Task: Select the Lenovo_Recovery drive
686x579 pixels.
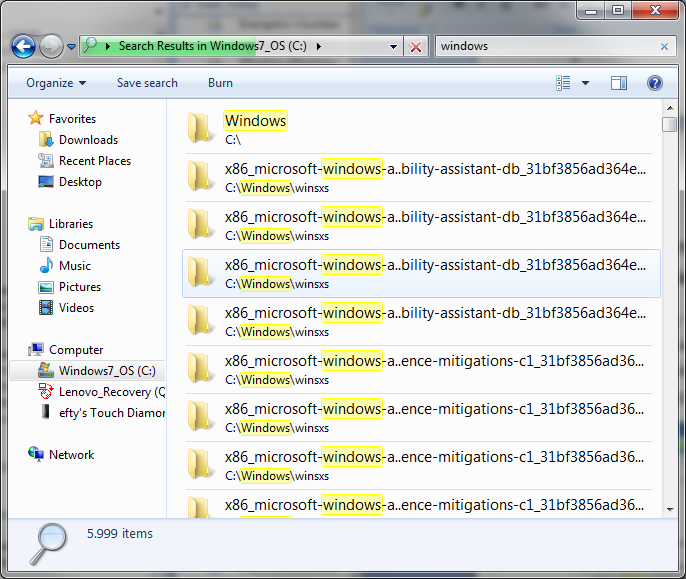Action: click(112, 392)
